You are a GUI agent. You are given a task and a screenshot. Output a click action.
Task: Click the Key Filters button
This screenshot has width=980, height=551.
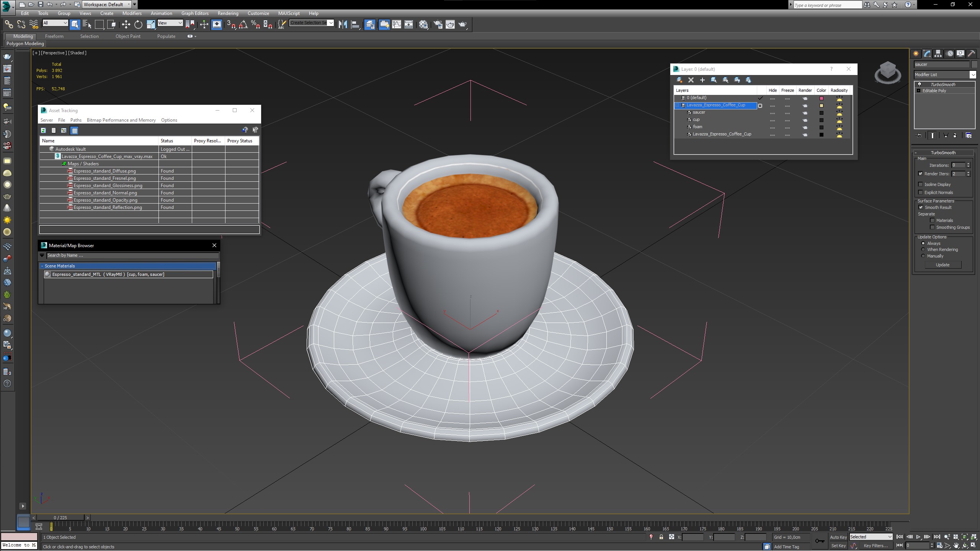click(x=875, y=546)
